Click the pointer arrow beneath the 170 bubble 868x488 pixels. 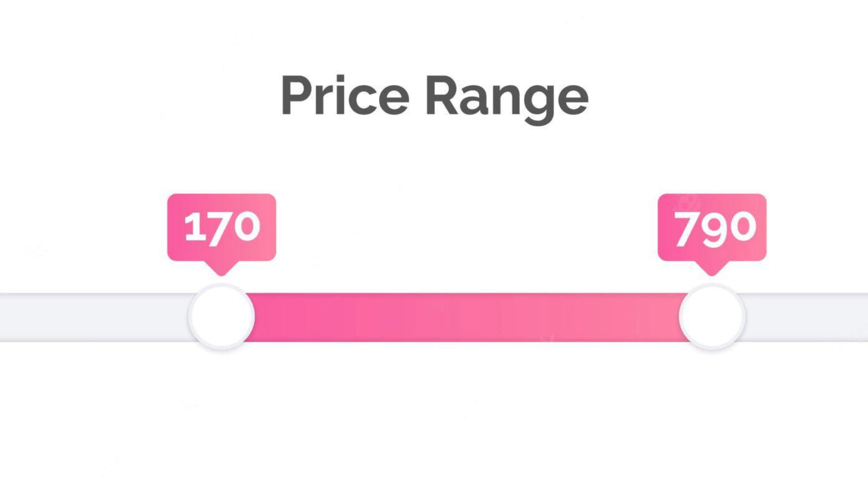coord(222,268)
